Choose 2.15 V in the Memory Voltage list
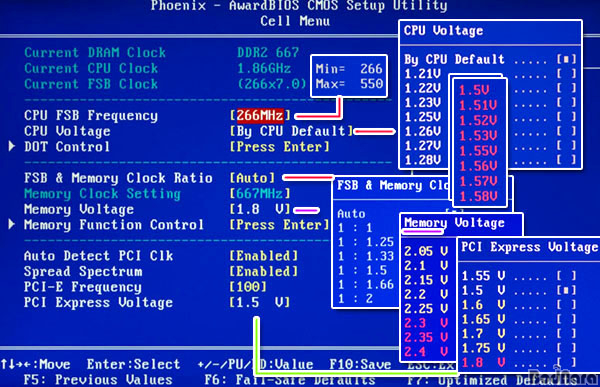 (x=426, y=280)
